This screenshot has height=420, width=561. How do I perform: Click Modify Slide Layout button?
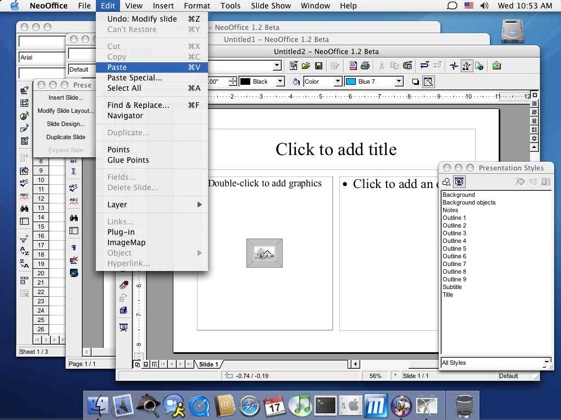65,111
